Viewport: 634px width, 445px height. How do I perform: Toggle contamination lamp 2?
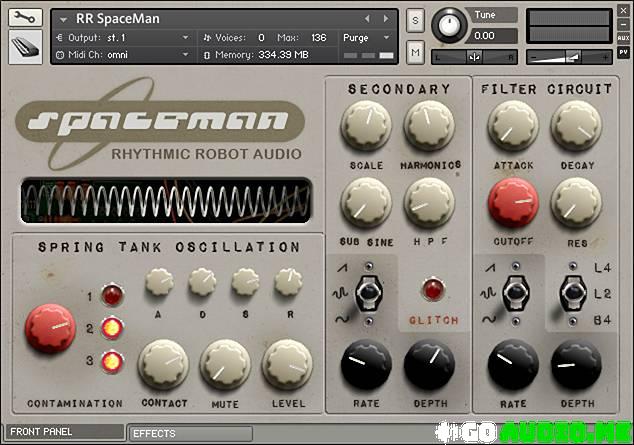(x=112, y=328)
